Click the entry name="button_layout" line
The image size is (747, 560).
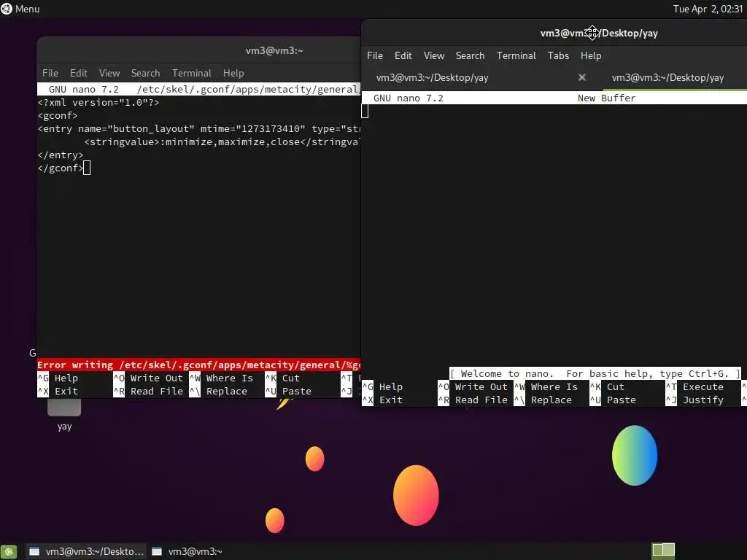click(x=198, y=129)
